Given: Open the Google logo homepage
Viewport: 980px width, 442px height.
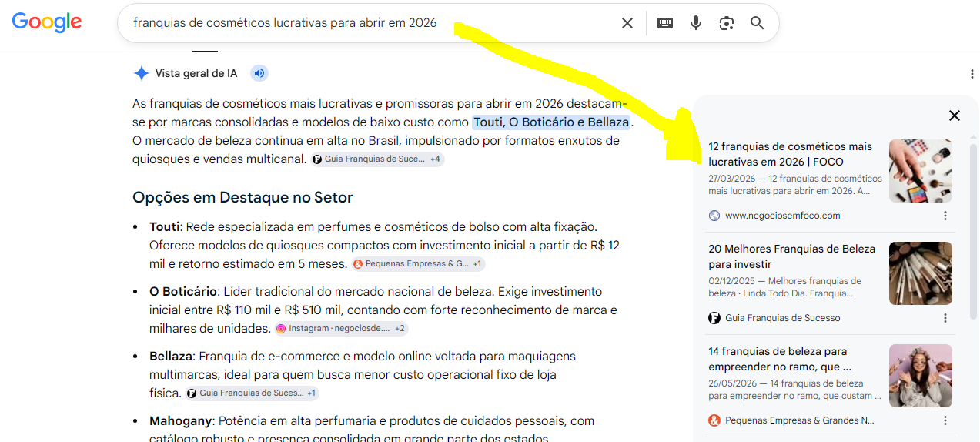Looking at the screenshot, I should coord(47,22).
